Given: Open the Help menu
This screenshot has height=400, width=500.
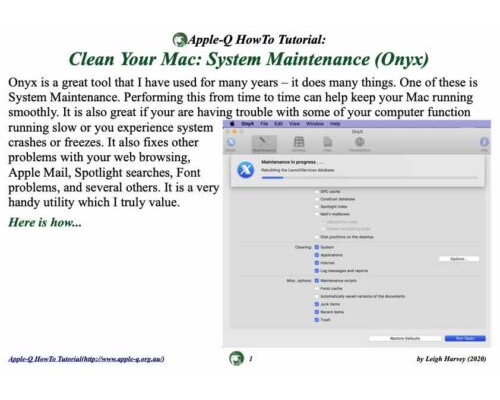Looking at the screenshot, I should click(335, 124).
